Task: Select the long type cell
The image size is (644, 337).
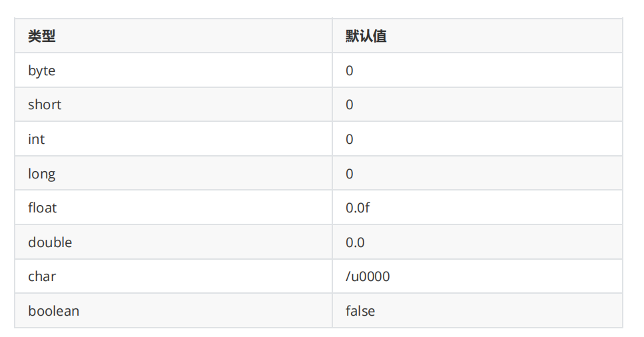Action: coord(41,174)
